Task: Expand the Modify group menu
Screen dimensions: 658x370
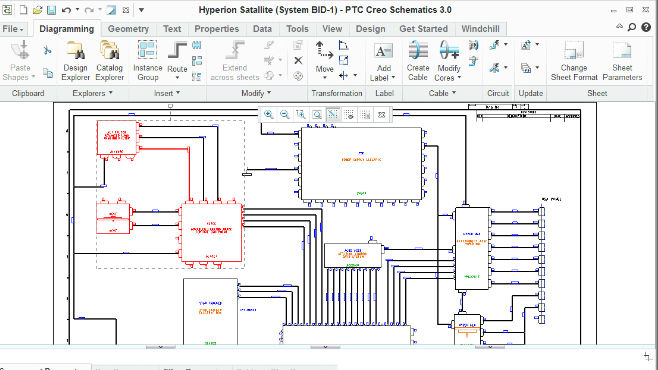Action: 256,93
